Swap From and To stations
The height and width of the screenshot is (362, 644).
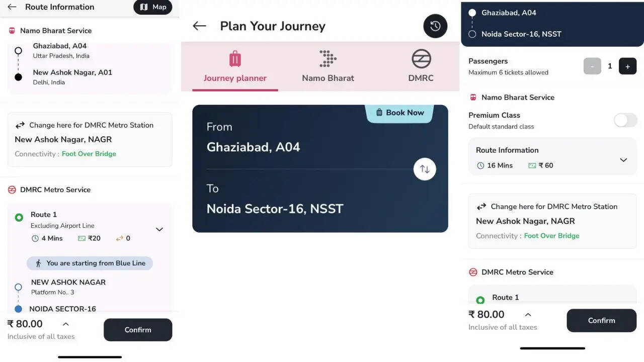(425, 169)
